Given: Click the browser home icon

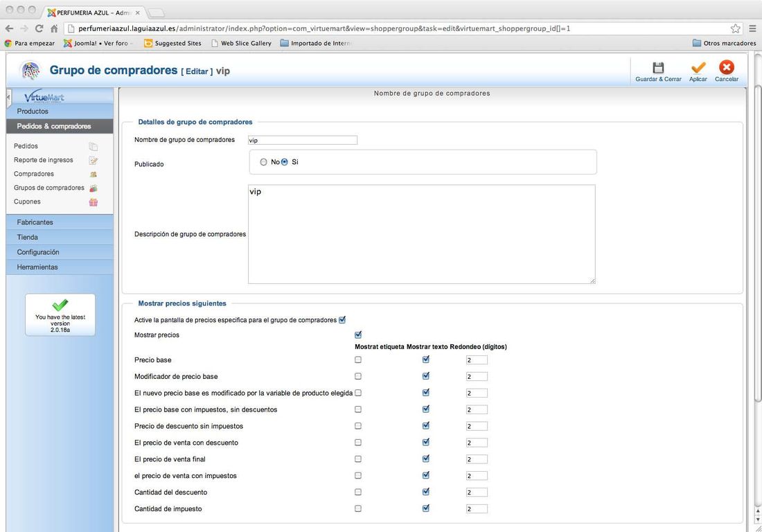Looking at the screenshot, I should [54, 28].
